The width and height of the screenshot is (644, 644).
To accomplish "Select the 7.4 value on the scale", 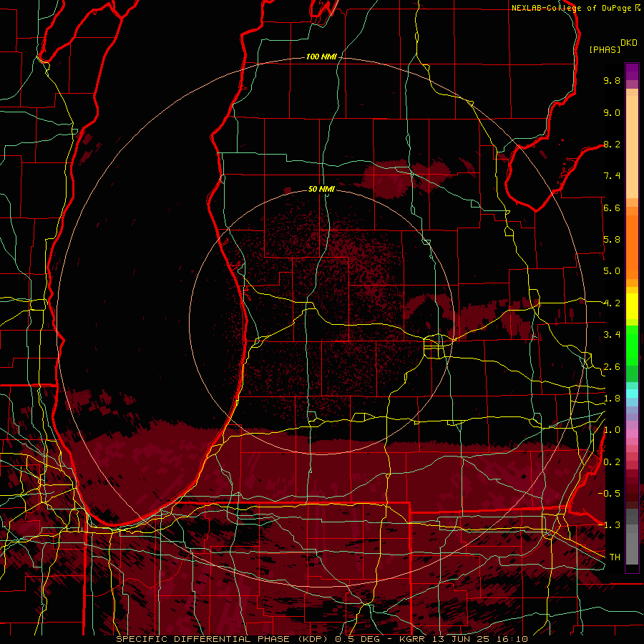I will [612, 176].
